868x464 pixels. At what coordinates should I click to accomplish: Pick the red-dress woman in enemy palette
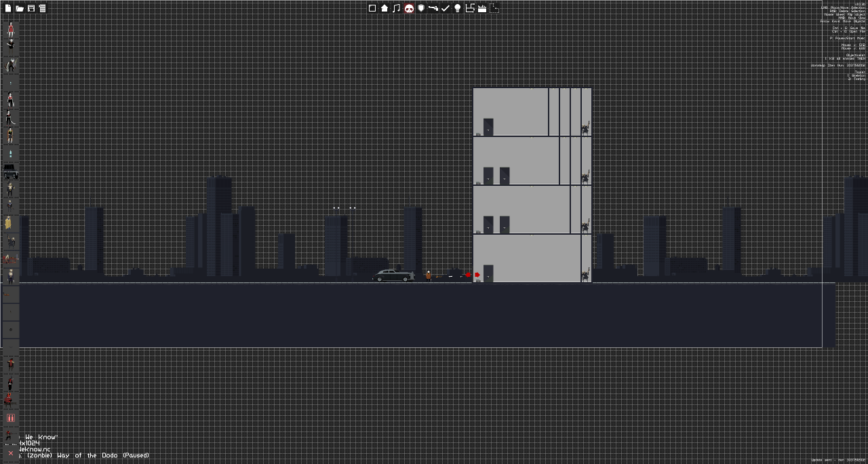11,29
